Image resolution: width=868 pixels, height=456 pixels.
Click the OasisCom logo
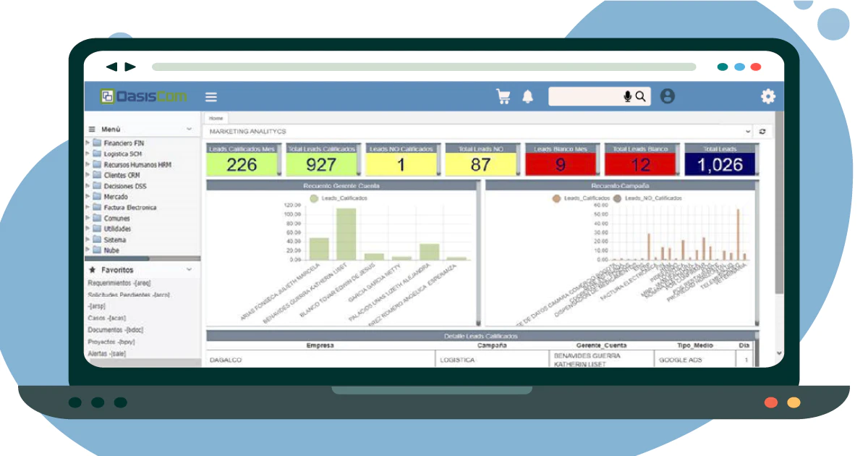pos(144,96)
